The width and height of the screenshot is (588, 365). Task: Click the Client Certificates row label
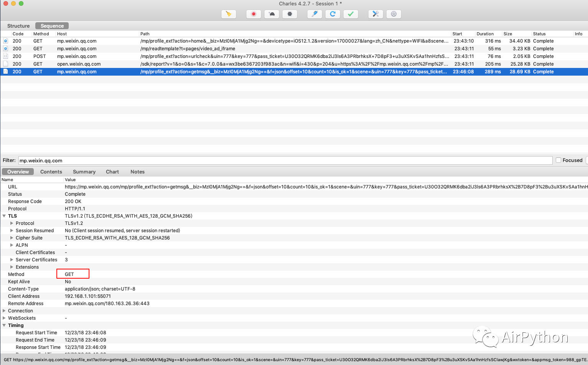click(35, 253)
